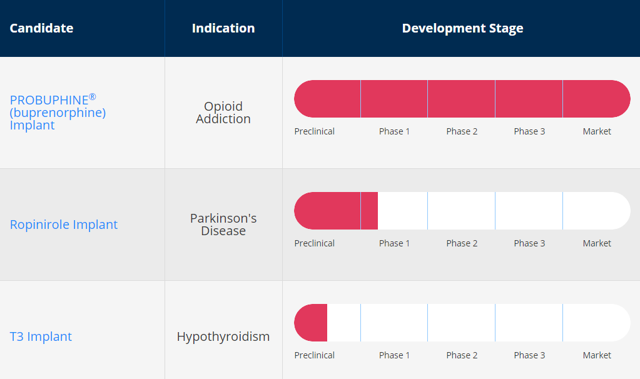This screenshot has width=640, height=379.
Task: Click the empty Phase 2 segment of Ropinirole bar
Action: (x=462, y=211)
